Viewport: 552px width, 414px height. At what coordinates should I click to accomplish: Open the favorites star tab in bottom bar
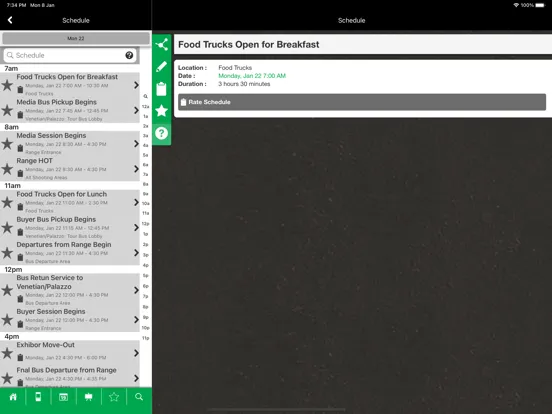(114, 397)
